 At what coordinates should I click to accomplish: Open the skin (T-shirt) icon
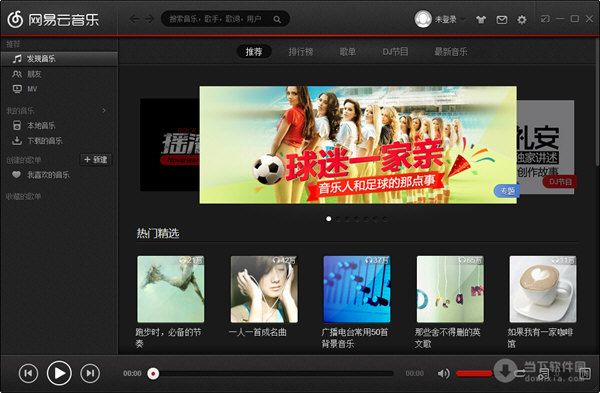click(481, 20)
